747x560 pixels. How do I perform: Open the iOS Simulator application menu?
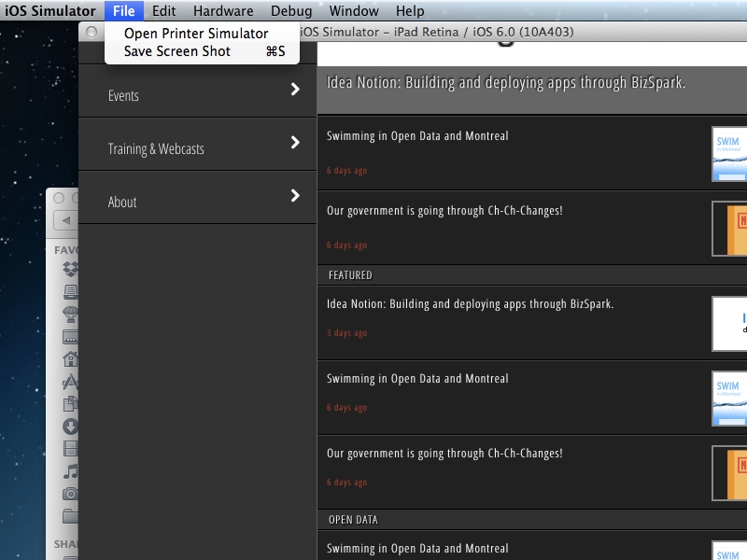tap(50, 10)
